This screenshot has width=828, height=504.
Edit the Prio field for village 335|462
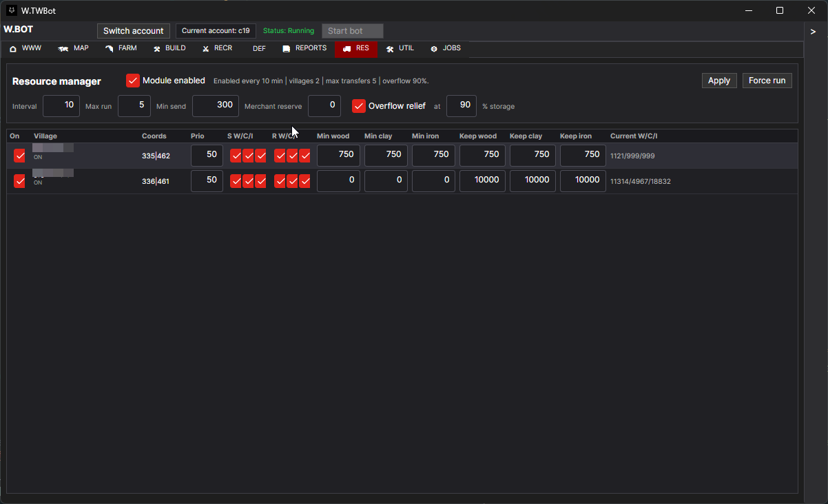(207, 156)
